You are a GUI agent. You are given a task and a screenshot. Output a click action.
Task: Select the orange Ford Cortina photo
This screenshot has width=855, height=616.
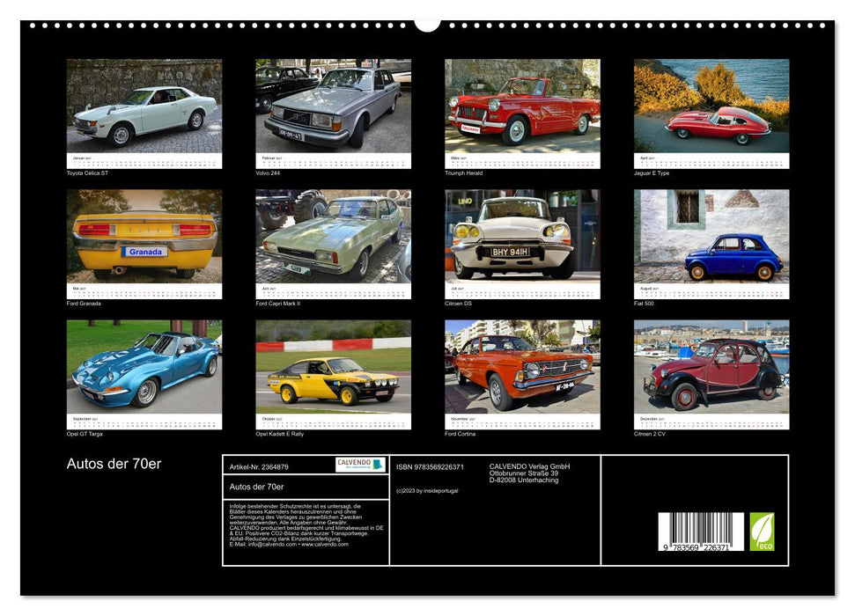click(x=522, y=367)
